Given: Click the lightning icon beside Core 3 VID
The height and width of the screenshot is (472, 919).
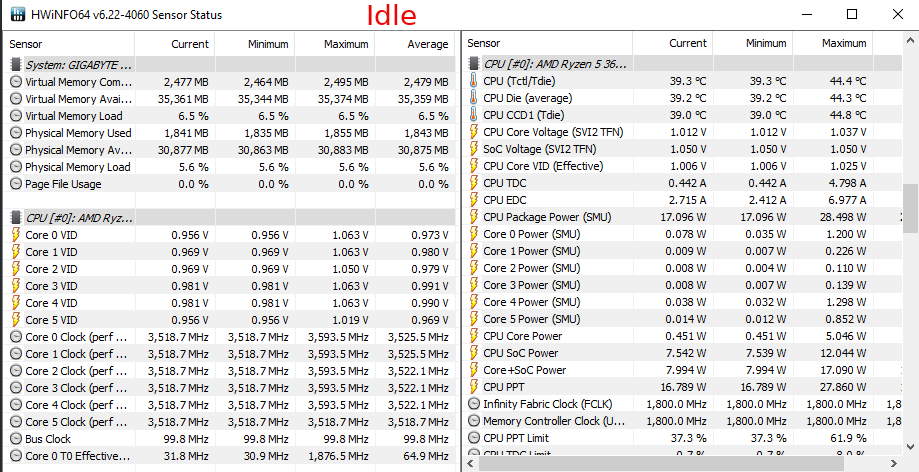Looking at the screenshot, I should (x=16, y=286).
